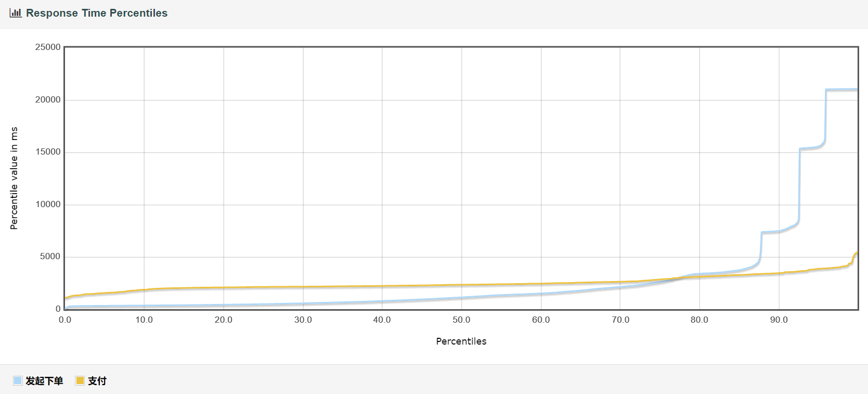Image resolution: width=868 pixels, height=394 pixels.
Task: Click the 5000 tick label on y-axis
Action: [x=50, y=257]
